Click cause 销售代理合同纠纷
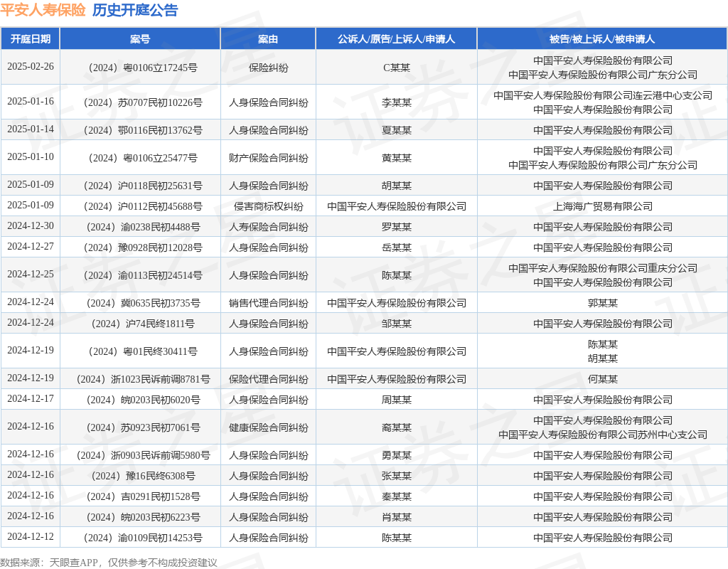 point(268,303)
